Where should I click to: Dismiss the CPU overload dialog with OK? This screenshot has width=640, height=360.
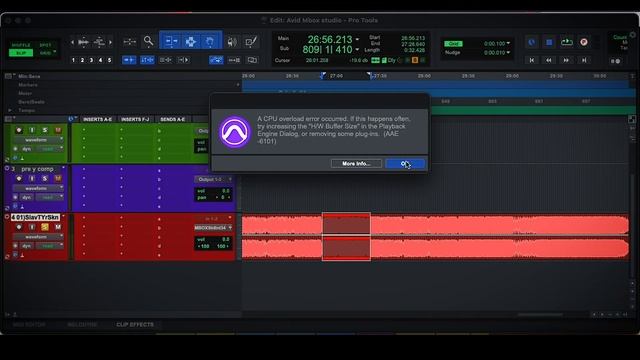[x=405, y=164]
